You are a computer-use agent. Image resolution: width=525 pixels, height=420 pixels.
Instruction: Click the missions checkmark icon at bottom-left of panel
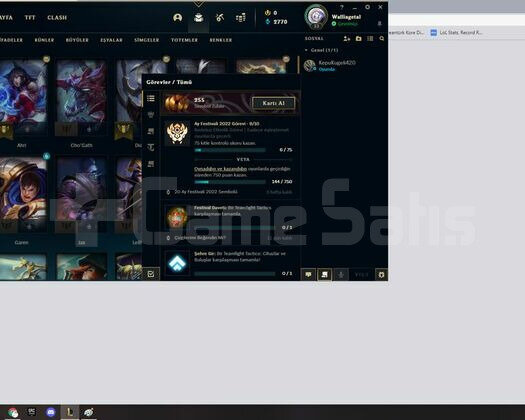point(151,274)
